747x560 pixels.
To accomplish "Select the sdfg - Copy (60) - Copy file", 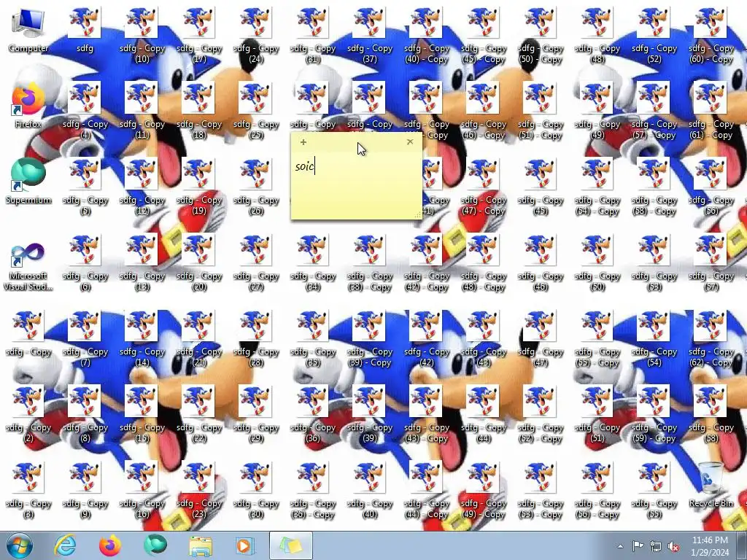I will coord(711,35).
